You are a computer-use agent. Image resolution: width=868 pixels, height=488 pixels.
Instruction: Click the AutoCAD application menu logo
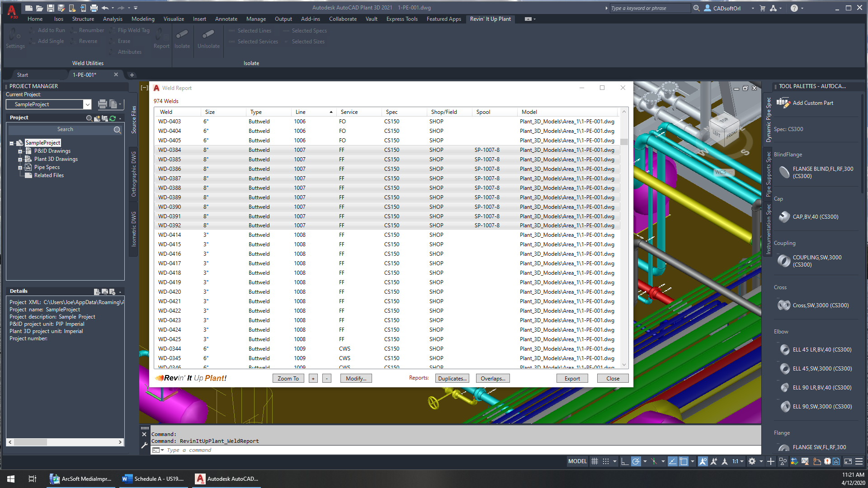pyautogui.click(x=12, y=11)
